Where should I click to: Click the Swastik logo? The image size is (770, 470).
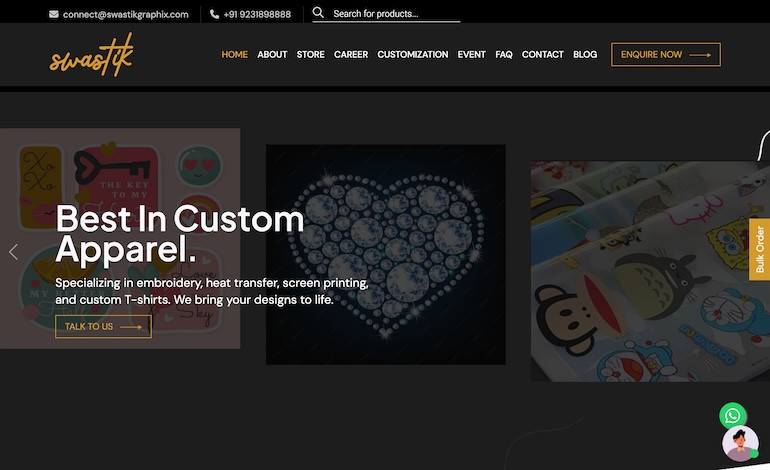(x=91, y=54)
